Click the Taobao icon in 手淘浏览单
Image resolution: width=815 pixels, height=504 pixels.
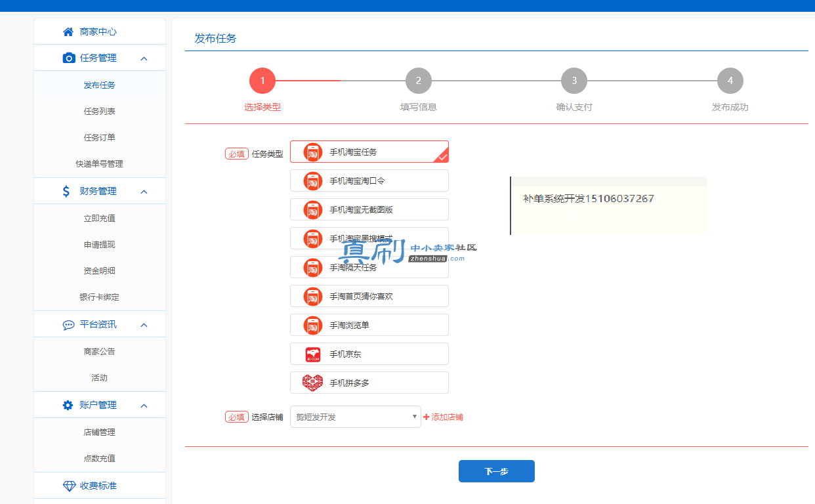pyautogui.click(x=313, y=325)
